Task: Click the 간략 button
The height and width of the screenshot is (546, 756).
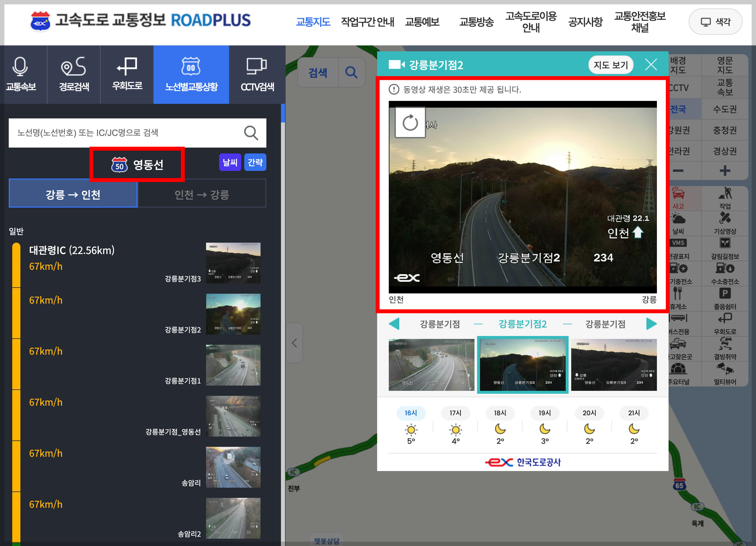Action: click(255, 162)
